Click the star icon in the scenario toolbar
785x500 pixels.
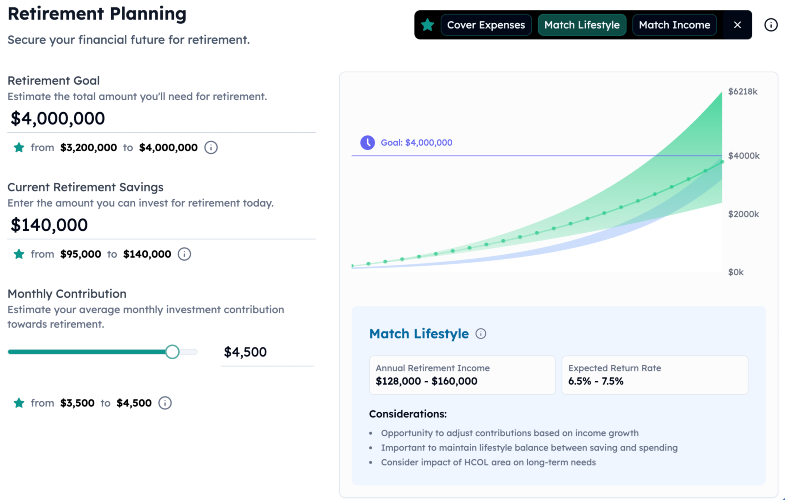tap(428, 25)
